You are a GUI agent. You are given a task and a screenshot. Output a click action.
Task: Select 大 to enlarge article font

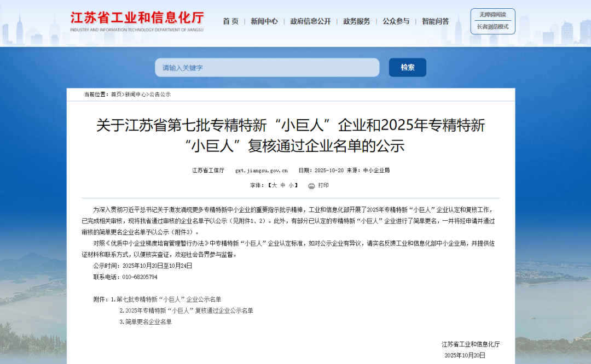coord(275,186)
